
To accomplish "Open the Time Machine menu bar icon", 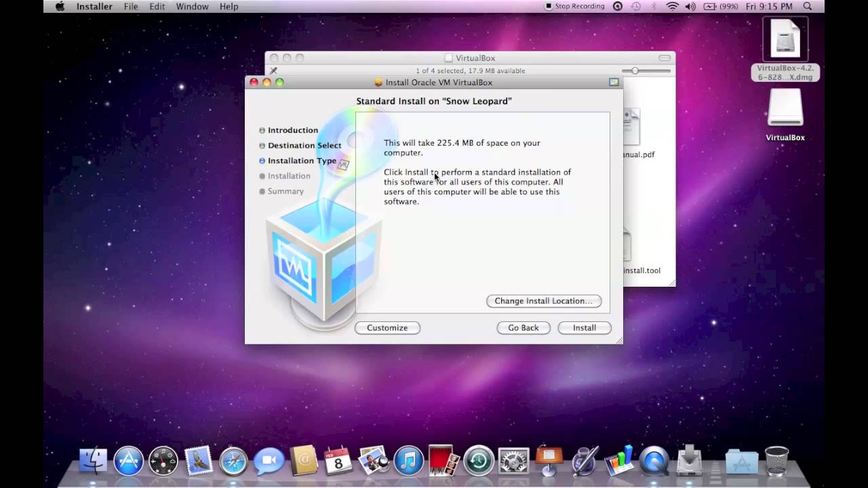I will [x=636, y=6].
